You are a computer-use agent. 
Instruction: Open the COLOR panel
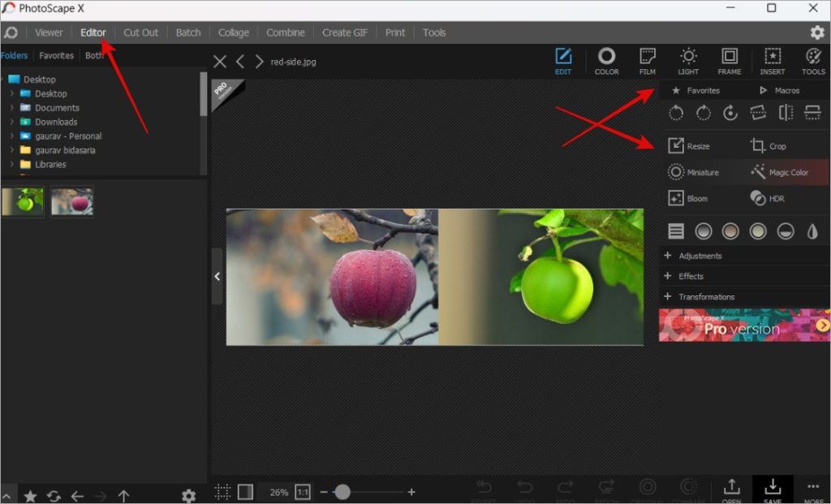point(606,62)
